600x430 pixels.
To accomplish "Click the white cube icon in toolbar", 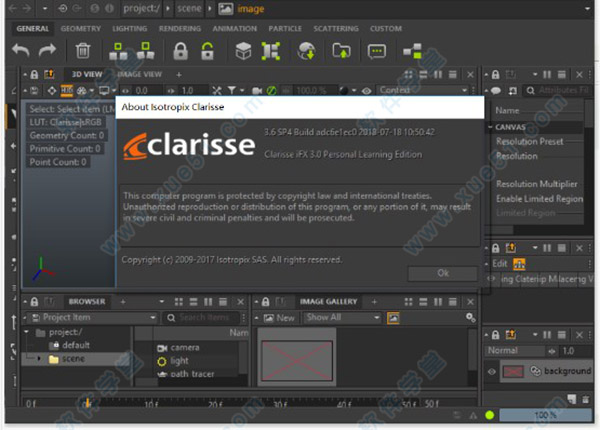I will pyautogui.click(x=242, y=50).
